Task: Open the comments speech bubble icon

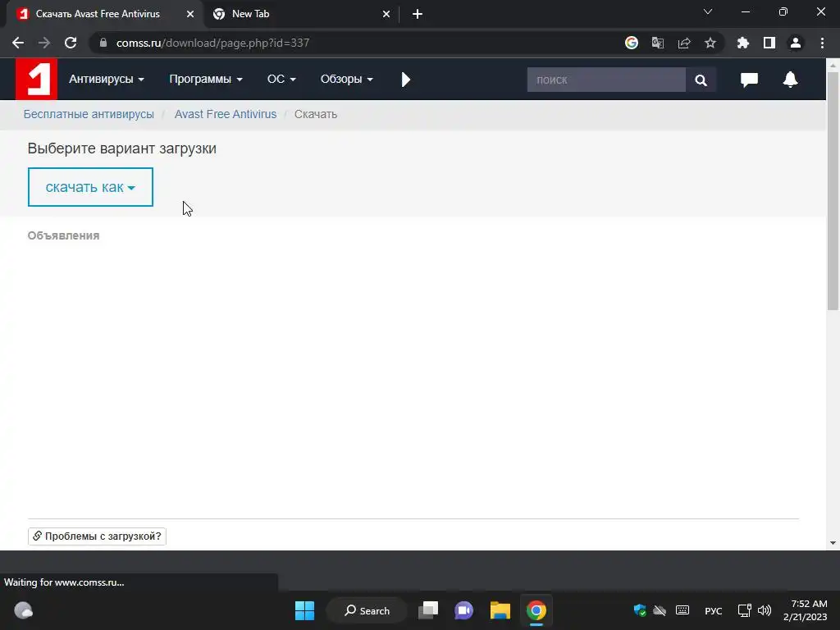Action: tap(749, 80)
